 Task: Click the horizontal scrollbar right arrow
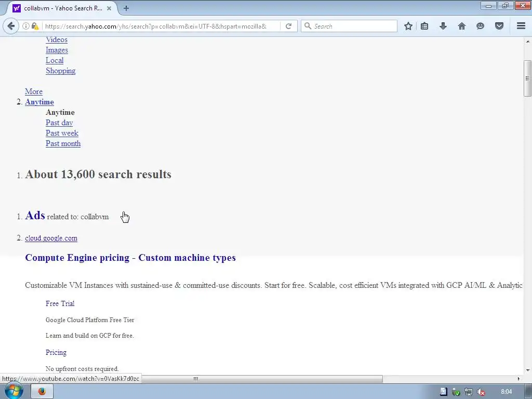pos(518,379)
